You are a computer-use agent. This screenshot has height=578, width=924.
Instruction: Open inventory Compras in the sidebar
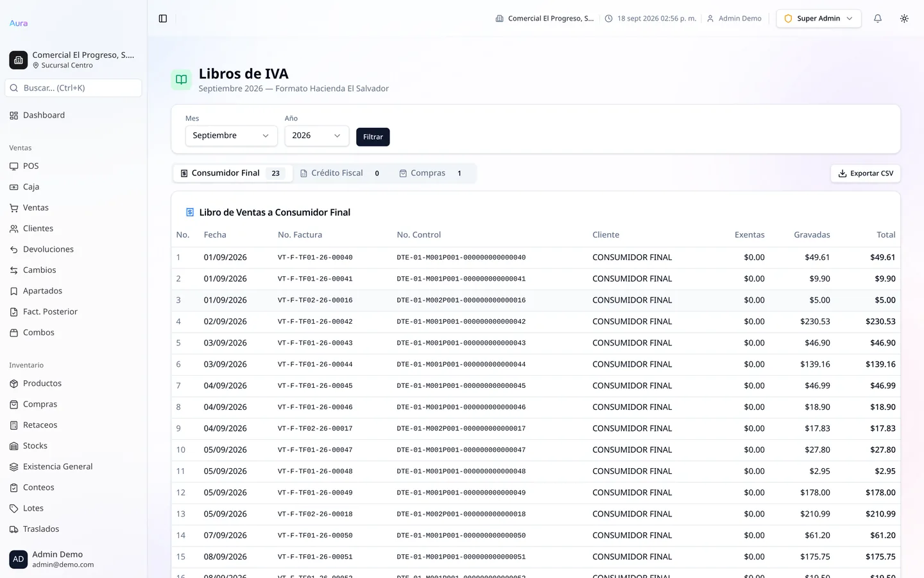pyautogui.click(x=73, y=405)
